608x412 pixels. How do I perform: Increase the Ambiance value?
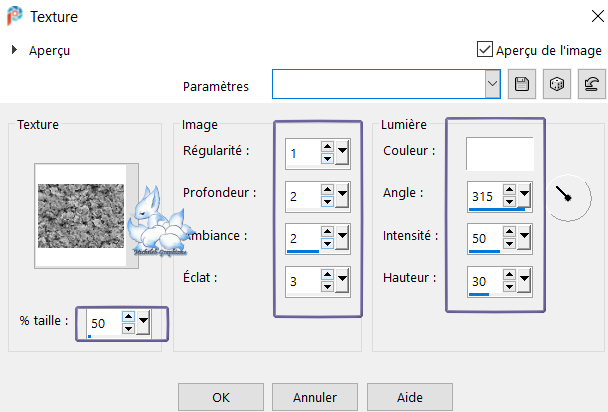coord(327,232)
